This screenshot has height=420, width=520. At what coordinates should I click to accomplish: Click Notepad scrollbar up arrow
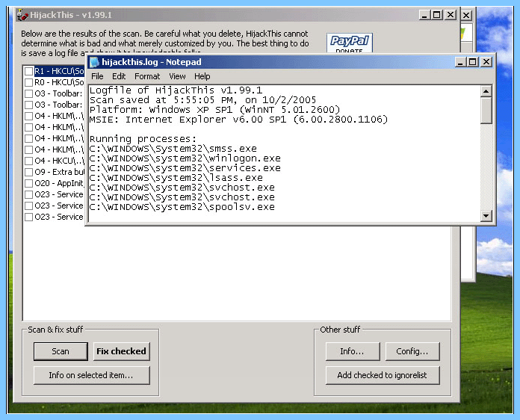pyautogui.click(x=486, y=91)
